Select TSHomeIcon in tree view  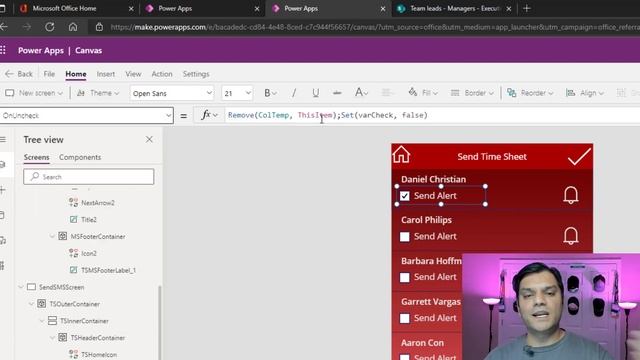(99, 355)
